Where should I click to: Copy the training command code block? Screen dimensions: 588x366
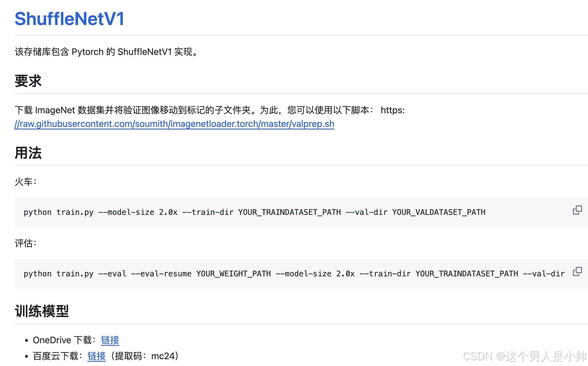tap(577, 210)
